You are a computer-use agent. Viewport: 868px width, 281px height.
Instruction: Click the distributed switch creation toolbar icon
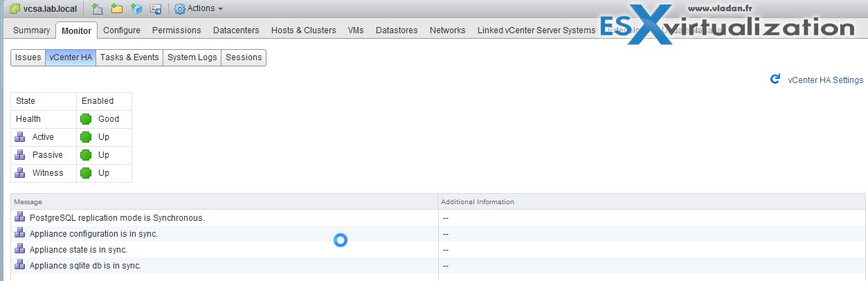click(x=136, y=9)
